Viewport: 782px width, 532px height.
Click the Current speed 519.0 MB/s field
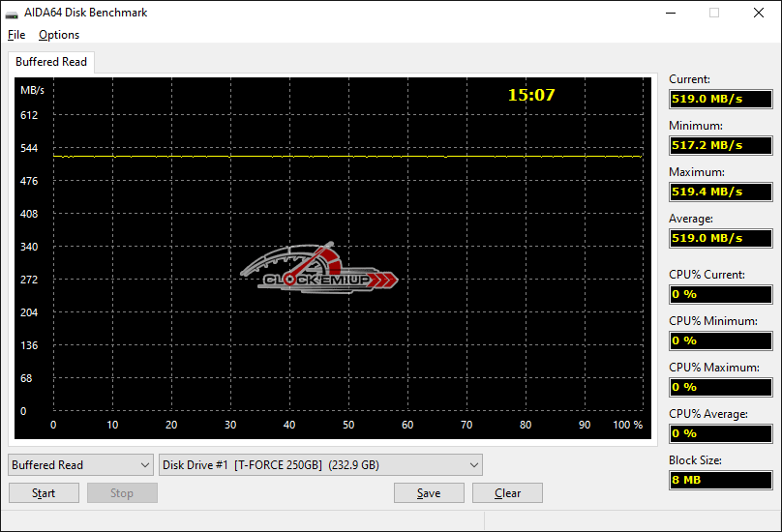point(721,99)
